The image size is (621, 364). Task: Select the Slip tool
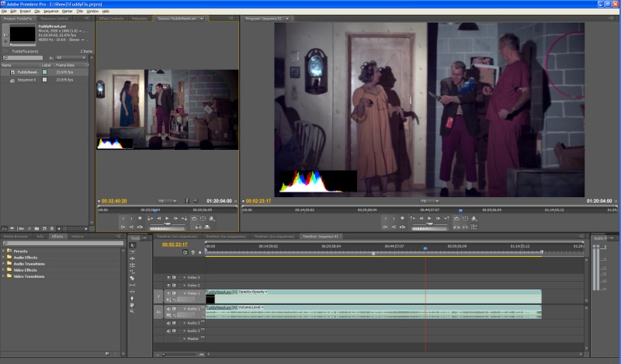132,285
